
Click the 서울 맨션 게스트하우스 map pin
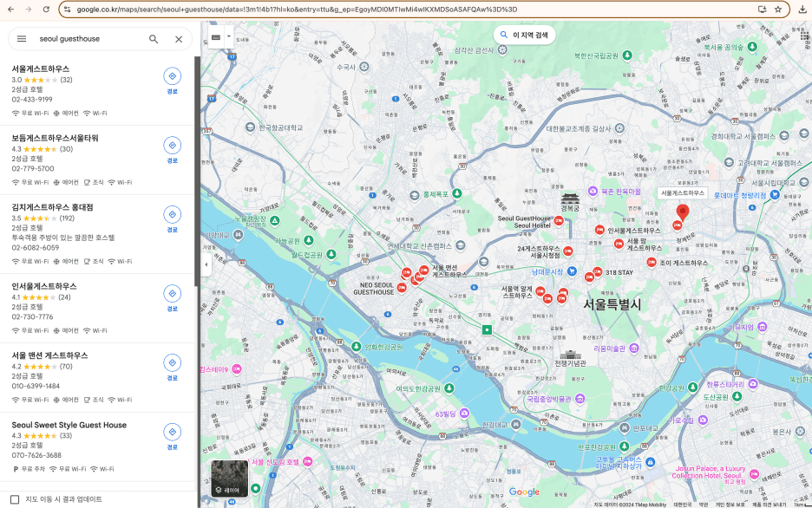(424, 270)
